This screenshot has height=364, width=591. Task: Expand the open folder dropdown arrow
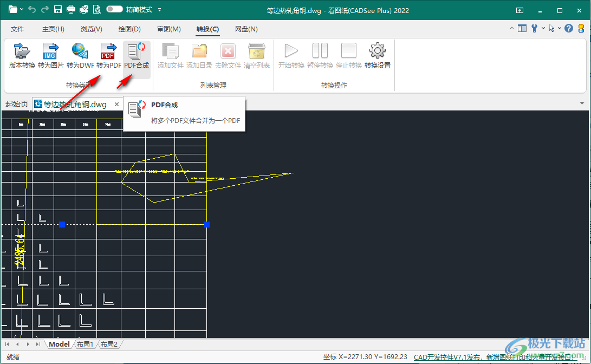point(22,9)
